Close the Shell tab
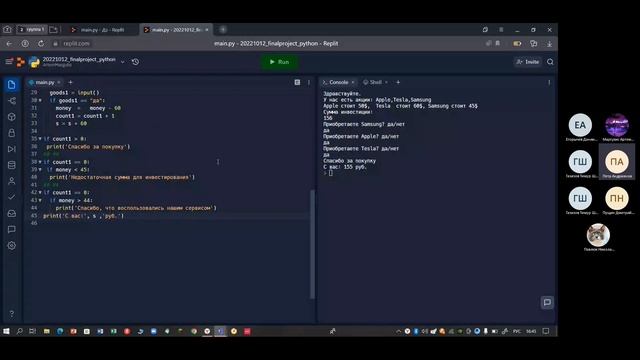This screenshot has width=640, height=360. pyautogui.click(x=386, y=82)
